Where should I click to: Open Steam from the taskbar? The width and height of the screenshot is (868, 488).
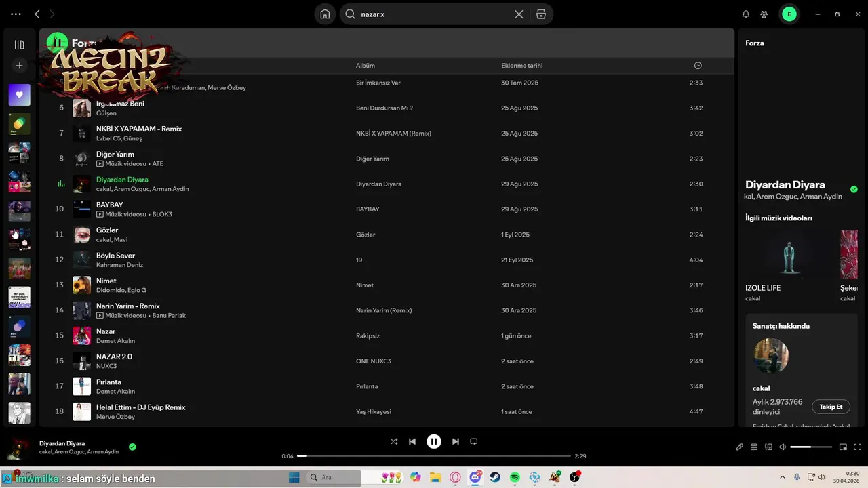pyautogui.click(x=495, y=477)
